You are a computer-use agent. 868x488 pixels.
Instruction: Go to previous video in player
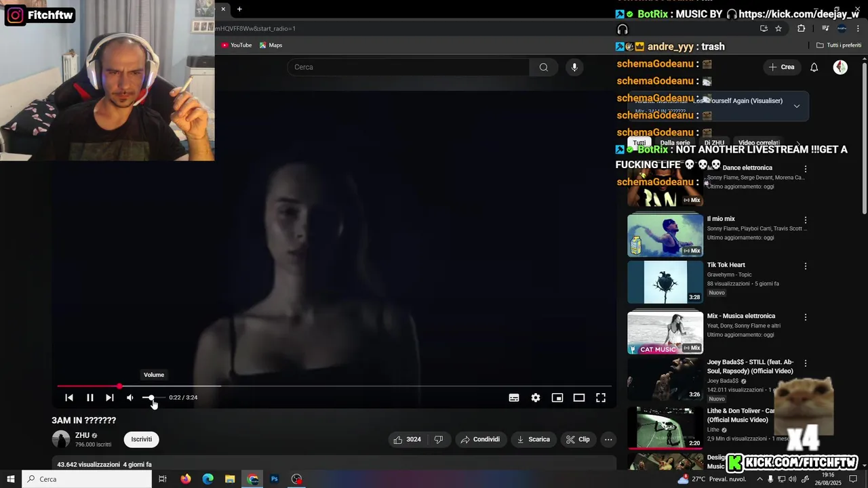[x=69, y=398]
